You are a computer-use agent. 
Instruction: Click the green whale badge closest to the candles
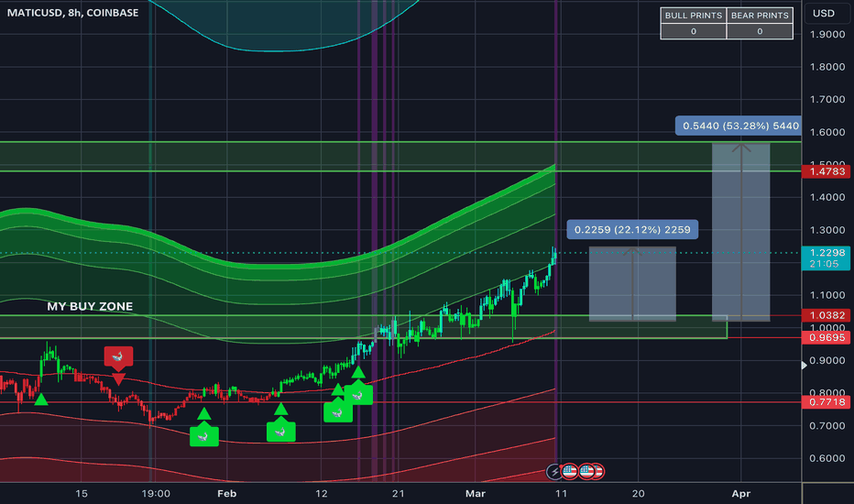tap(358, 395)
